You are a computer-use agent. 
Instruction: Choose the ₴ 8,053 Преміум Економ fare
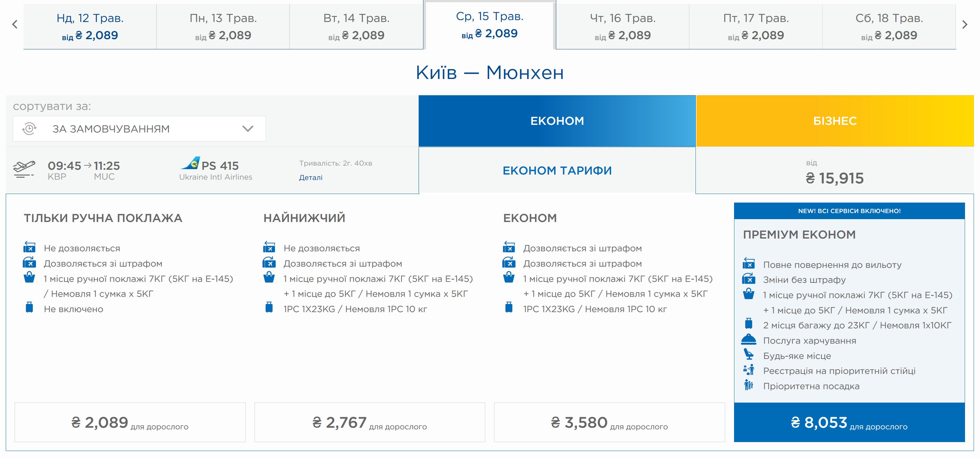pyautogui.click(x=849, y=422)
